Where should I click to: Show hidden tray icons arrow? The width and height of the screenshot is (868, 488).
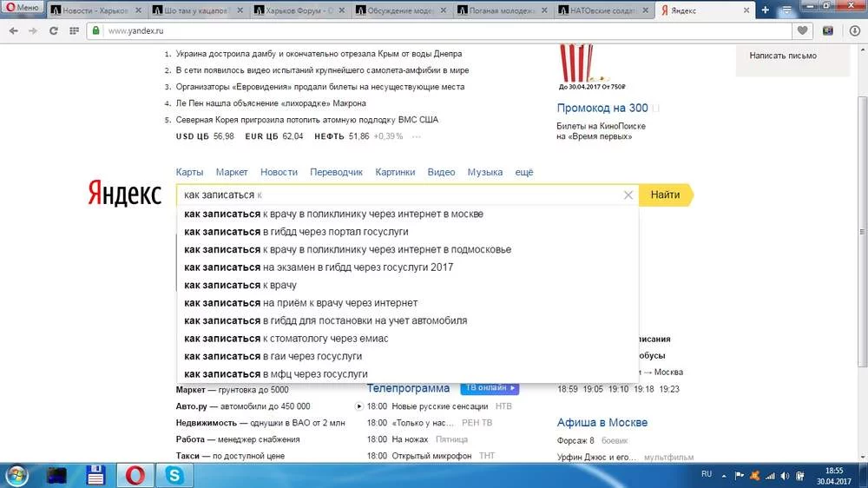click(724, 476)
